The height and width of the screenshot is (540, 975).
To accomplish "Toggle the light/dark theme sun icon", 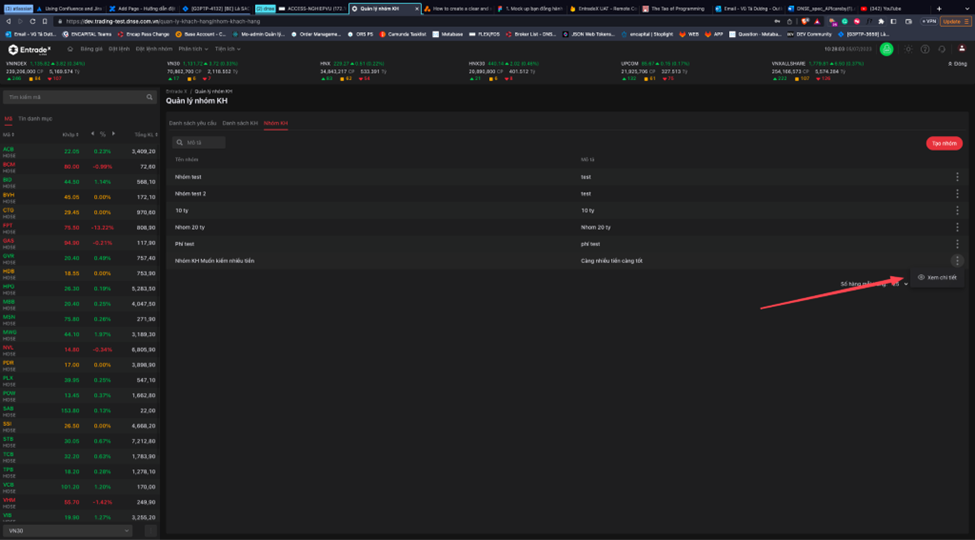I will pos(908,49).
